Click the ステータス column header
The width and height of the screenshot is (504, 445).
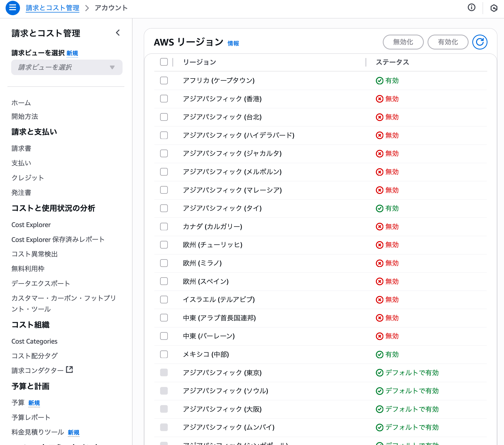[392, 62]
